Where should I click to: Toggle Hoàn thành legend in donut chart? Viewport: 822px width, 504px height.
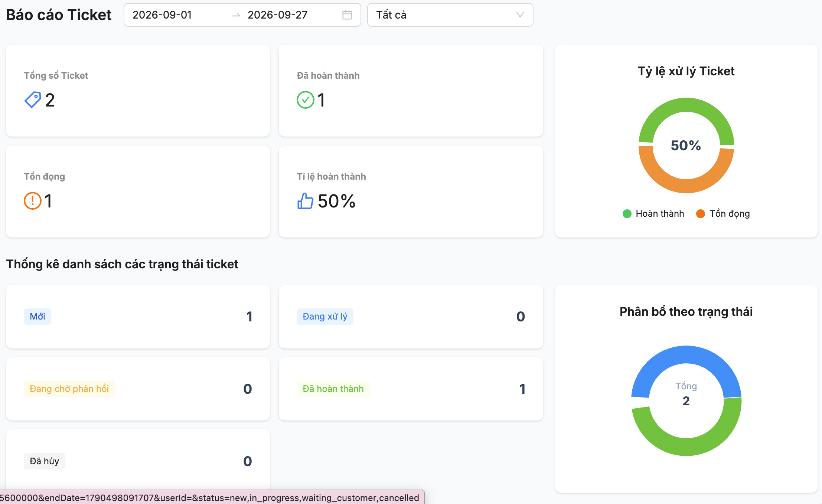tap(653, 214)
